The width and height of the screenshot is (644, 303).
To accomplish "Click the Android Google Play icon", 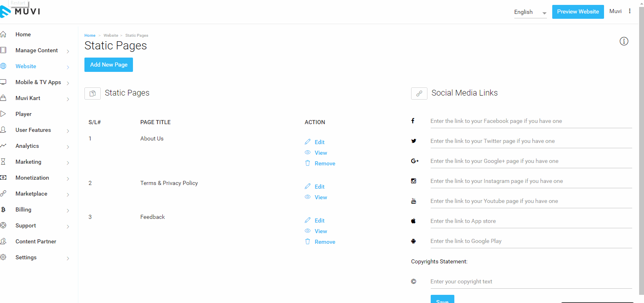I will (413, 241).
